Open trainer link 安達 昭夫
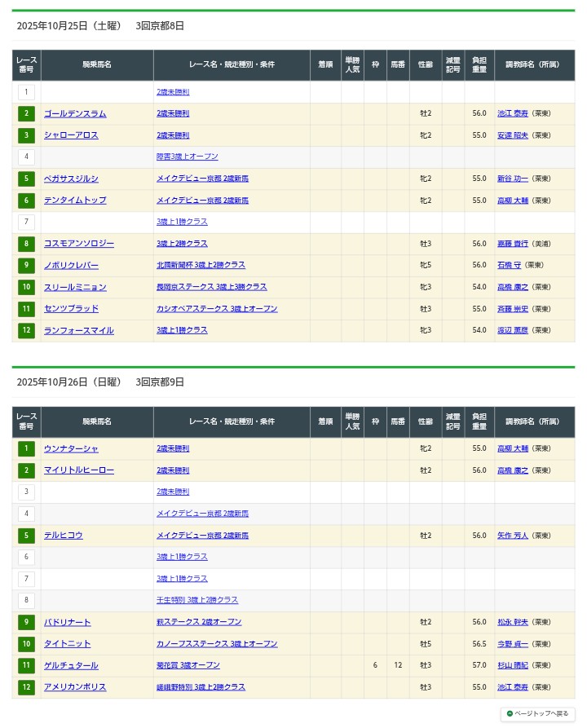 (513, 135)
